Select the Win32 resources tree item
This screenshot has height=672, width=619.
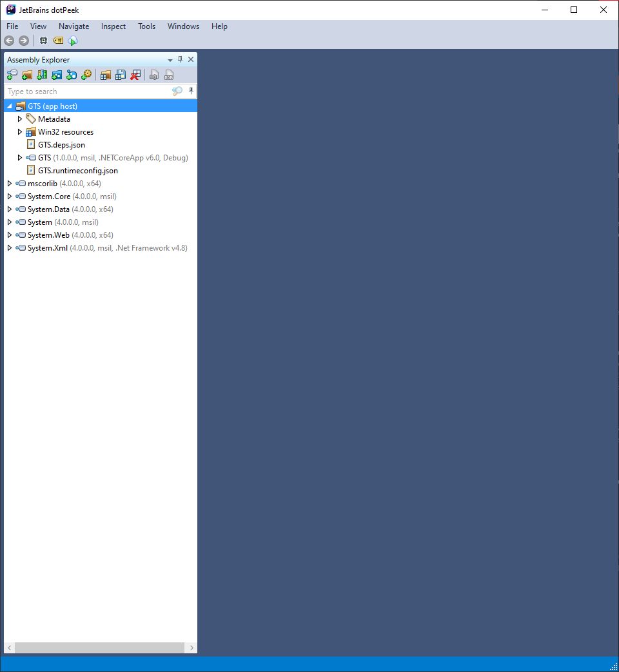click(x=66, y=132)
